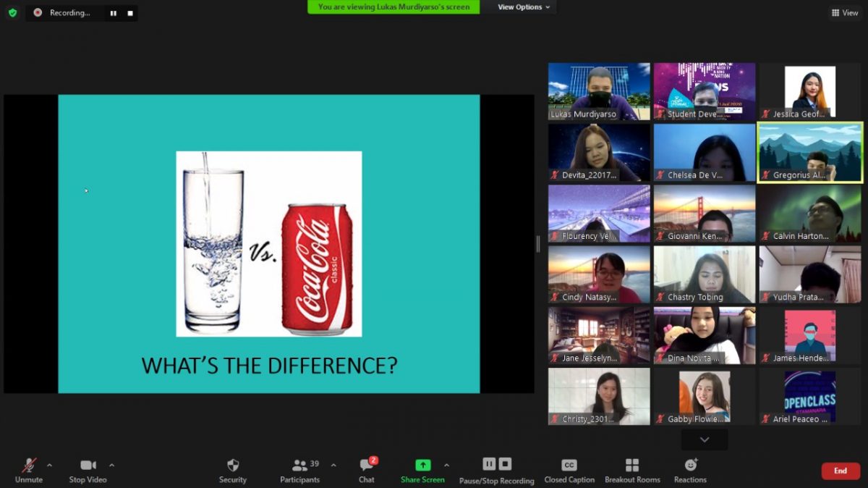868x488 pixels.
Task: Click the green Share Screen button
Action: click(x=422, y=470)
